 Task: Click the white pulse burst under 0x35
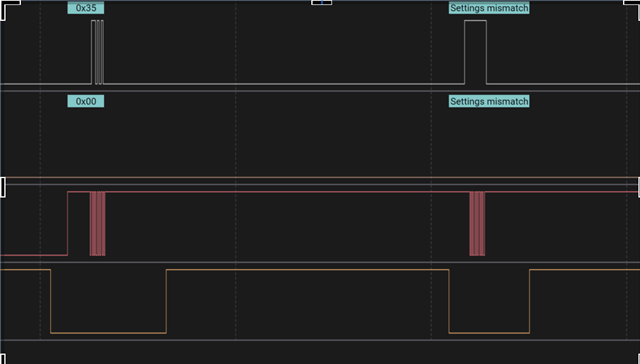click(x=98, y=52)
